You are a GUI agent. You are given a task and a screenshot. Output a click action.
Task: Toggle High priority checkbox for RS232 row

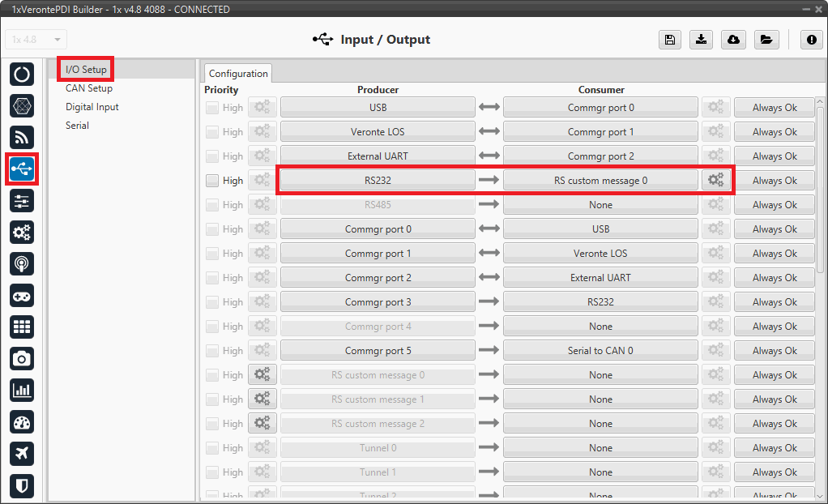[212, 181]
